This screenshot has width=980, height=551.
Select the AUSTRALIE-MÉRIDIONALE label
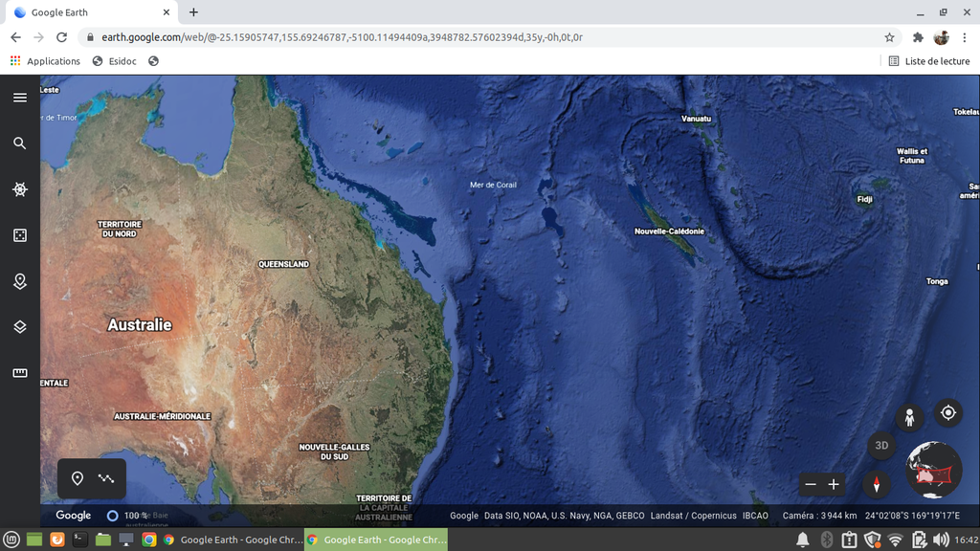click(162, 417)
